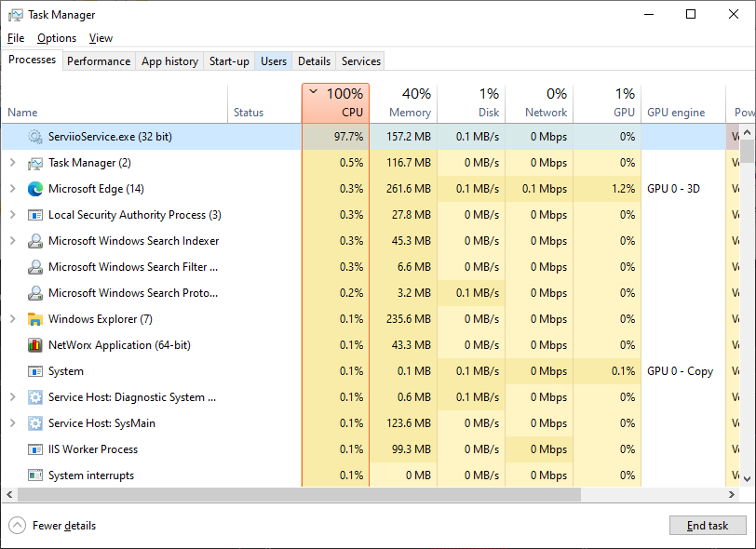Click the ServiioService.exe gear icon
The width and height of the screenshot is (756, 549).
[x=35, y=137]
